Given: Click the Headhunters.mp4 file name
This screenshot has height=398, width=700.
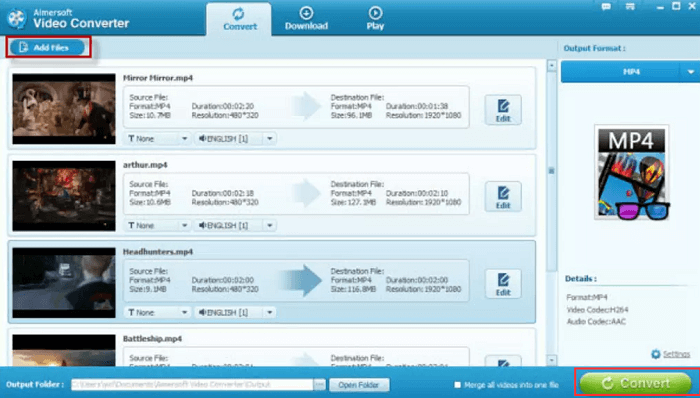Looking at the screenshot, I should (x=158, y=252).
